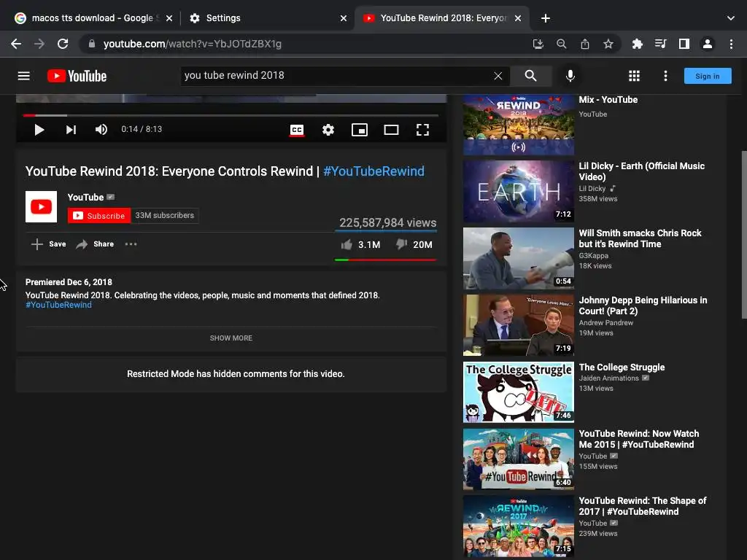This screenshot has height=560, width=747.
Task: Open YouTube settings three-dot menu
Action: (x=665, y=76)
